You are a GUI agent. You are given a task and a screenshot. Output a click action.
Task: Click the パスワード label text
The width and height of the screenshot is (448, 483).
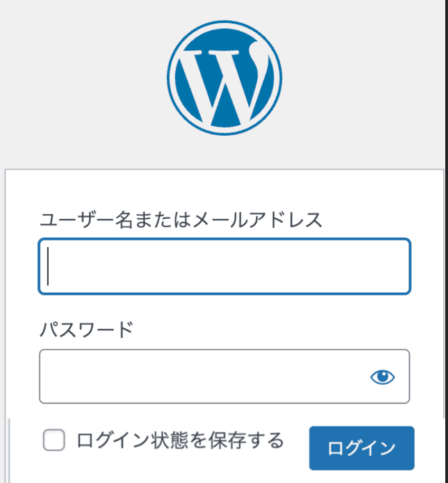pos(87,330)
